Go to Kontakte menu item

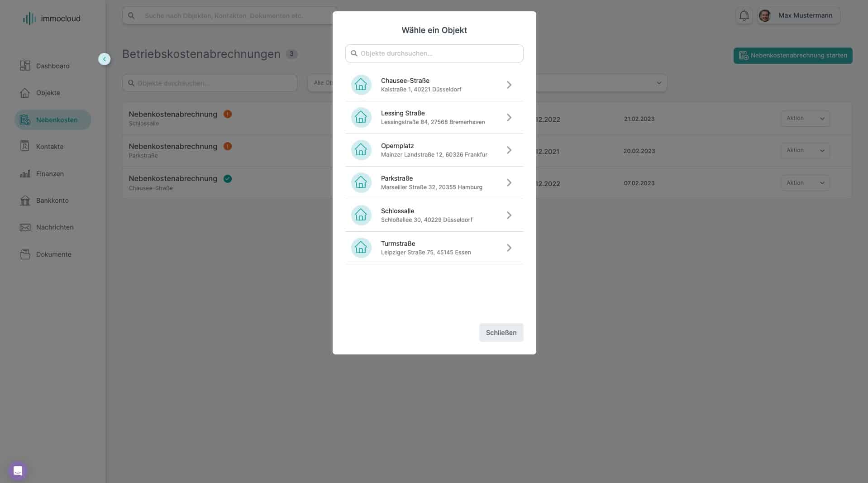pos(53,147)
